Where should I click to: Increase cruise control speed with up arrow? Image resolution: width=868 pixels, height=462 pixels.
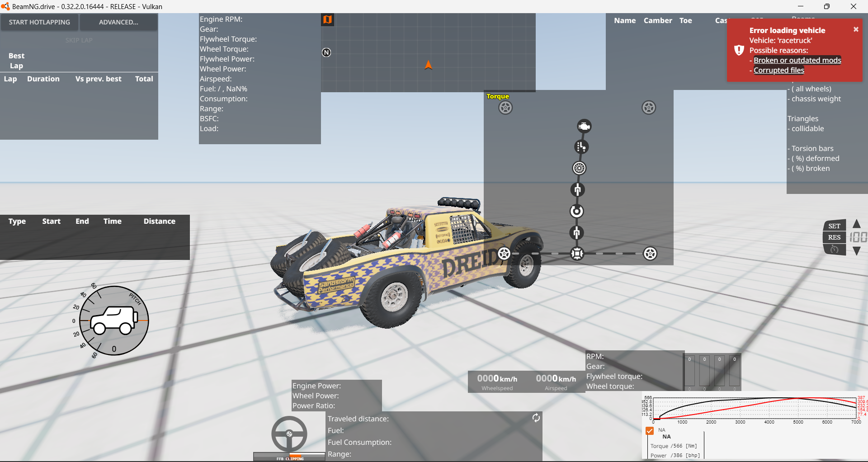(857, 224)
